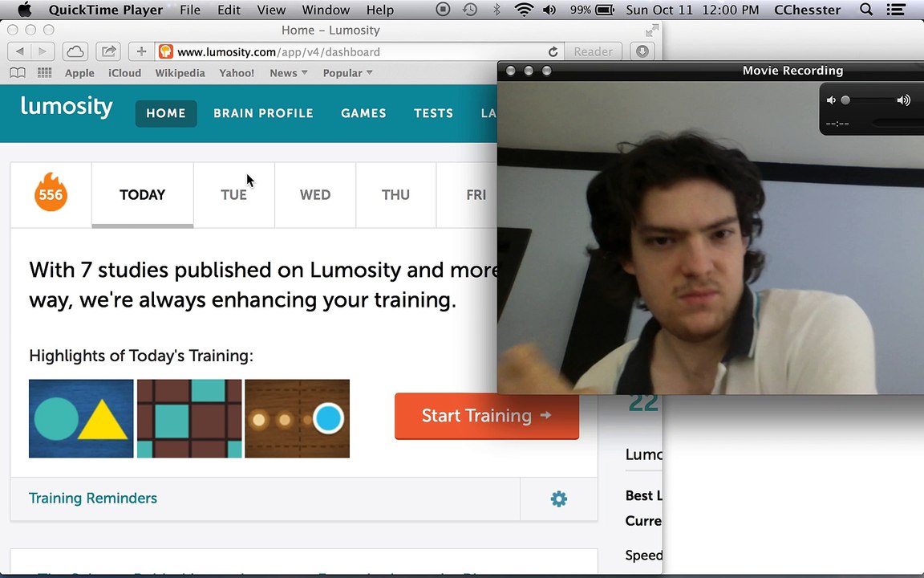Click the teal squares grid game thumbnail

[189, 418]
